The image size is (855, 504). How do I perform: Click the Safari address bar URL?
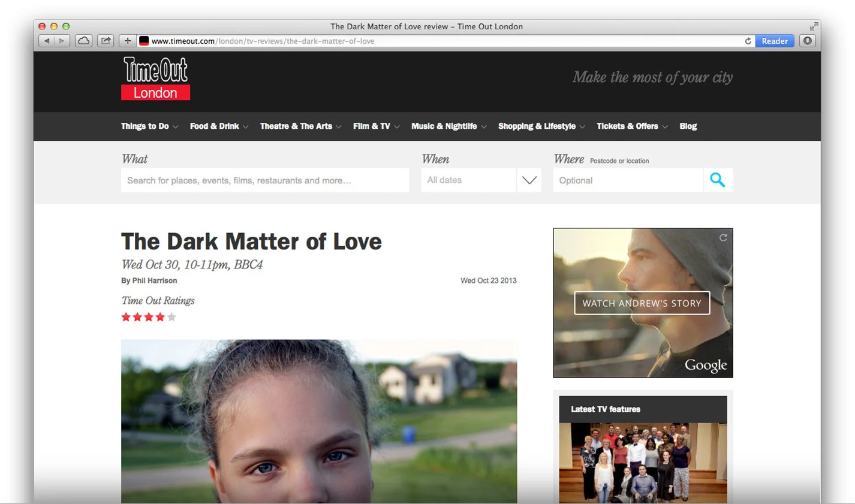pos(263,41)
